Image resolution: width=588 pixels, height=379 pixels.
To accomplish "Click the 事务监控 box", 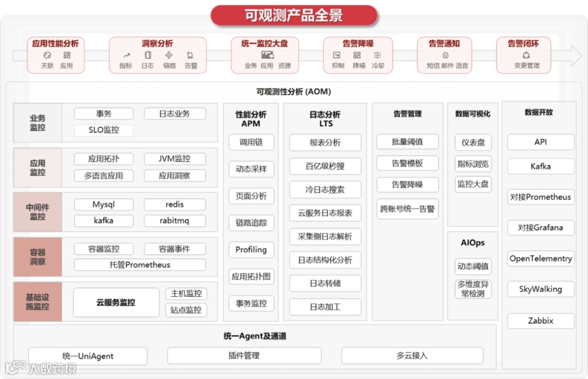I will (x=251, y=303).
